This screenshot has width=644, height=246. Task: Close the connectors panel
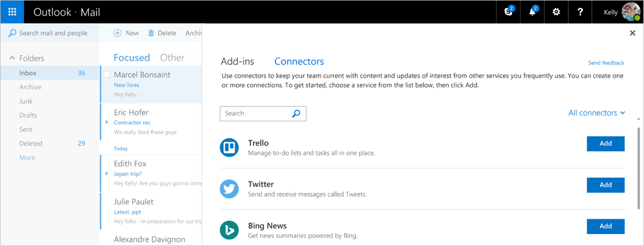[632, 33]
